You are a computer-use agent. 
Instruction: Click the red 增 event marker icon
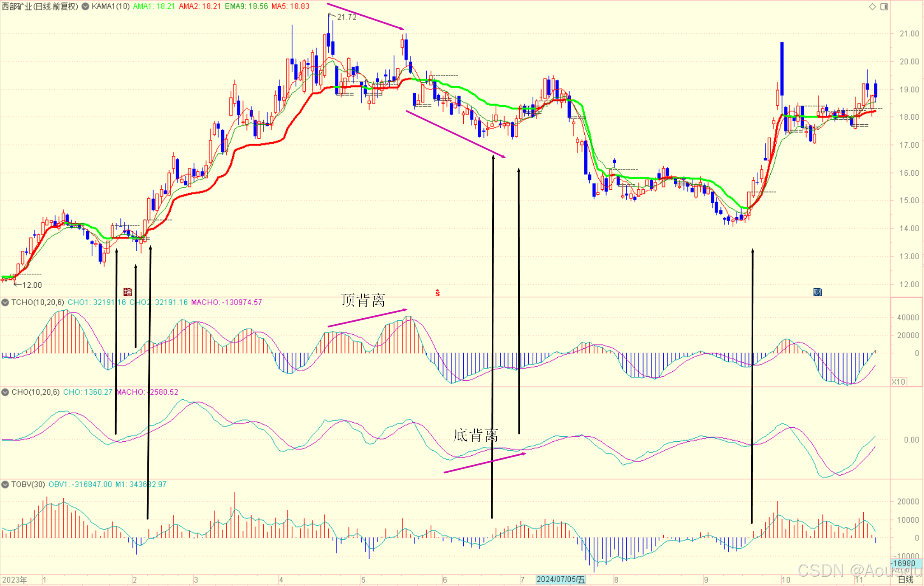click(x=127, y=292)
